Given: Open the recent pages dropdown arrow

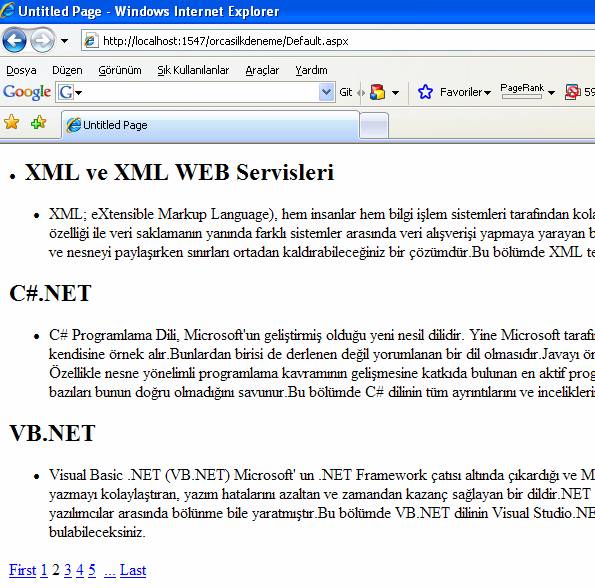Looking at the screenshot, I should (x=65, y=41).
